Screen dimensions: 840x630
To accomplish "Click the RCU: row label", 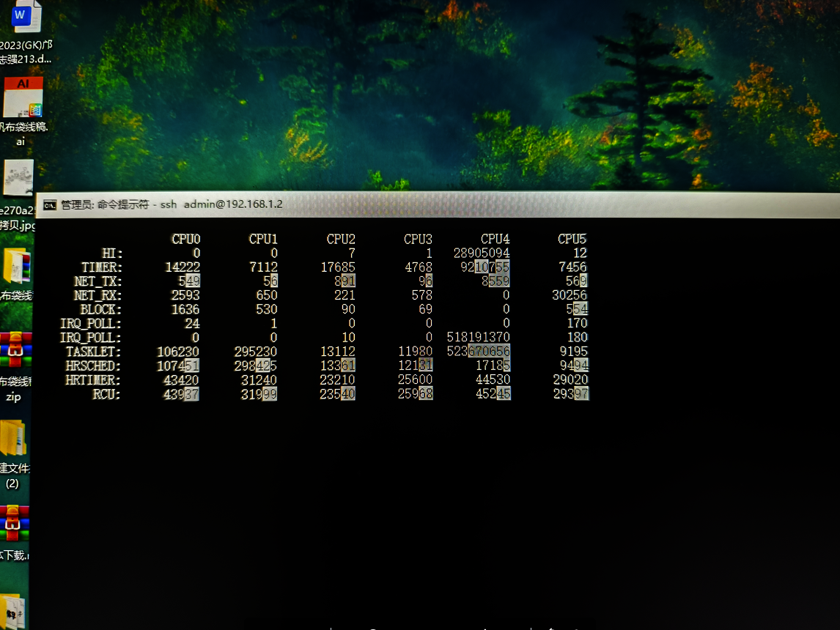I will click(x=106, y=395).
